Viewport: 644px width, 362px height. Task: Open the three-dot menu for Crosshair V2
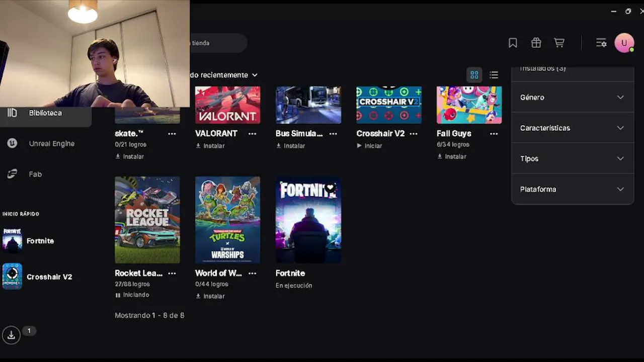point(414,134)
